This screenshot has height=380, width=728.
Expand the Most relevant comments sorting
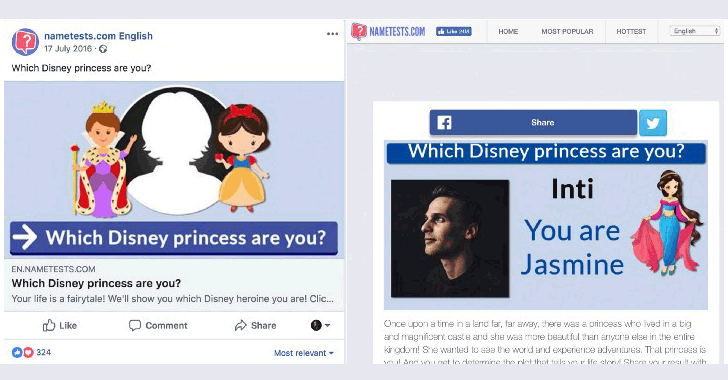pyautogui.click(x=304, y=353)
